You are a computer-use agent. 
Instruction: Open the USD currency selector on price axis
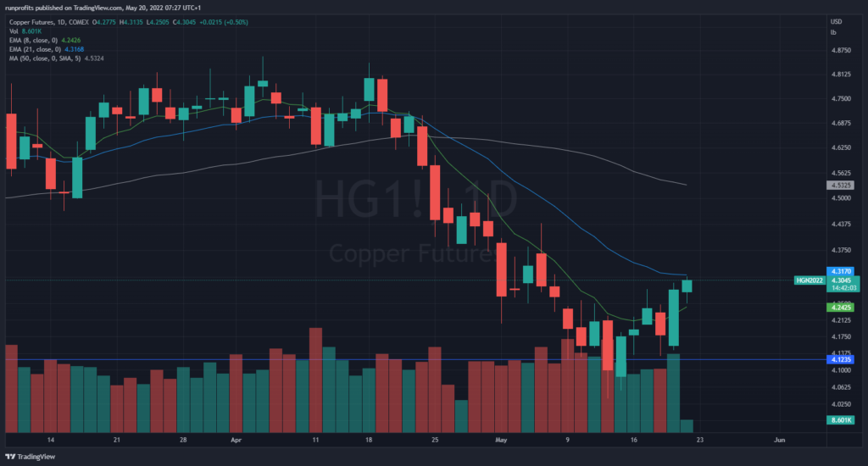pos(836,21)
